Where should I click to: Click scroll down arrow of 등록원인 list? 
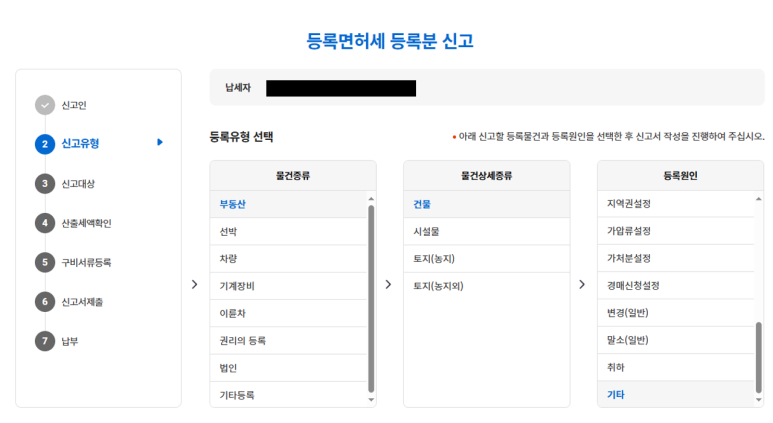(759, 400)
